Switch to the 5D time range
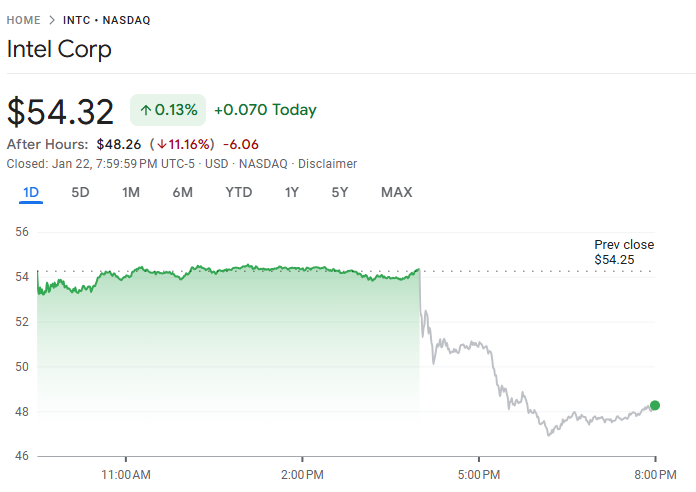Image resolution: width=696 pixels, height=492 pixels. (80, 192)
